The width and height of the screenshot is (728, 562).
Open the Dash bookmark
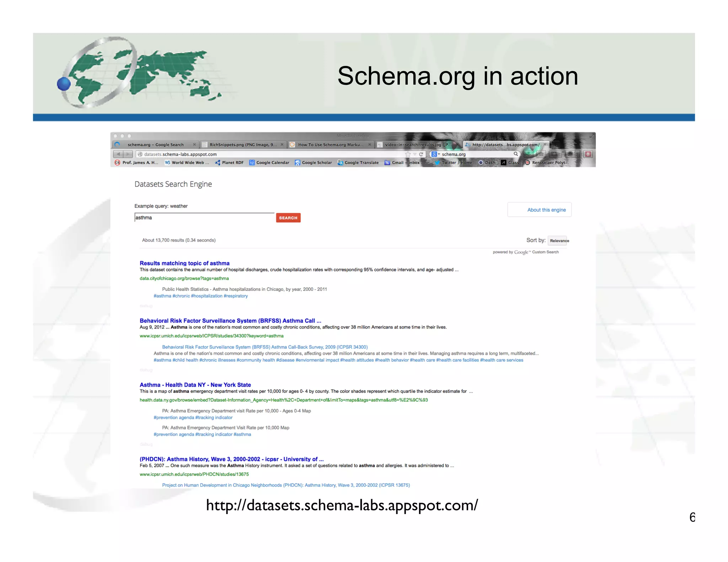(487, 163)
